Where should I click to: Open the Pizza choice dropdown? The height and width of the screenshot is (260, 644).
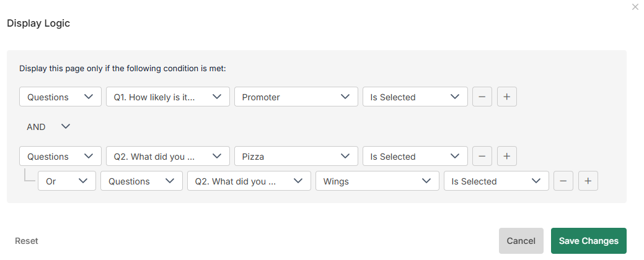[x=296, y=156]
